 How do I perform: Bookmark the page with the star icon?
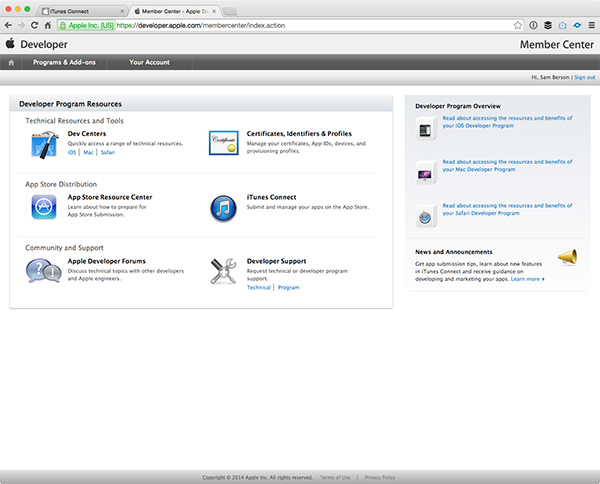(x=518, y=25)
